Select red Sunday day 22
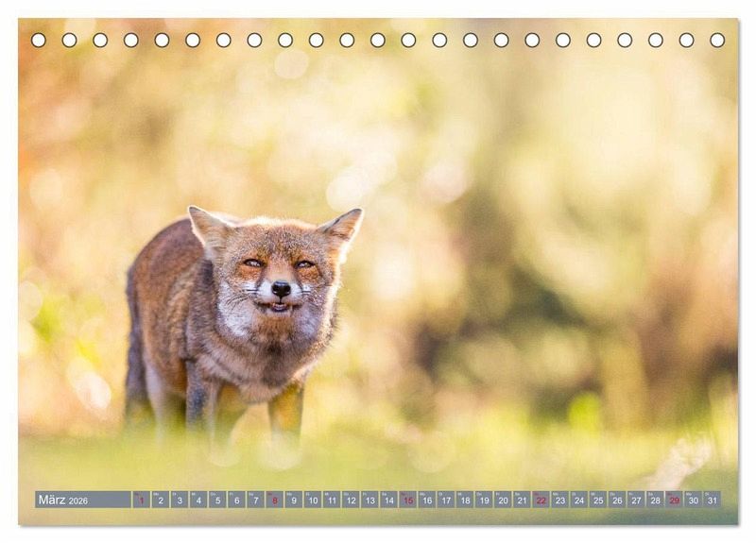The width and height of the screenshot is (756, 543). click(x=541, y=500)
